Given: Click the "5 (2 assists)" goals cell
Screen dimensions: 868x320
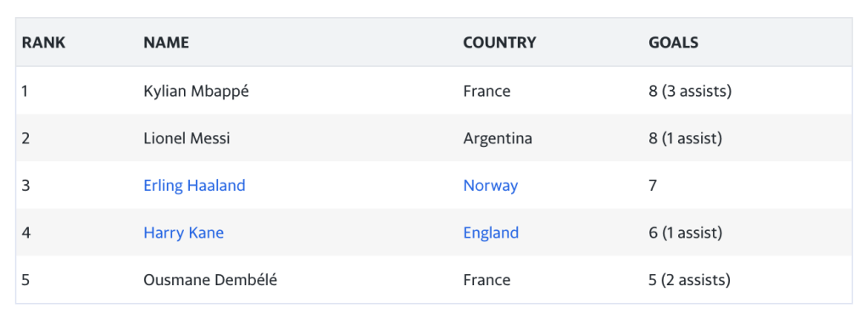Looking at the screenshot, I should point(690,280).
